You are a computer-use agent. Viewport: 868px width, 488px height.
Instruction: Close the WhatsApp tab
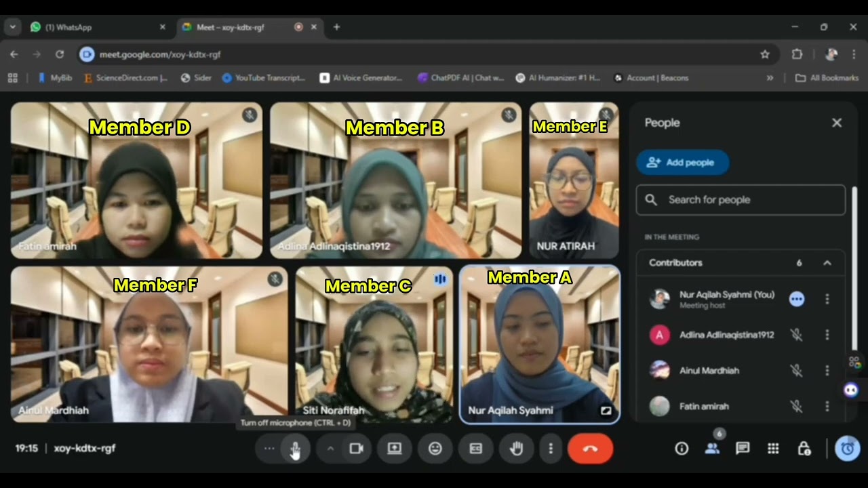[x=163, y=27]
